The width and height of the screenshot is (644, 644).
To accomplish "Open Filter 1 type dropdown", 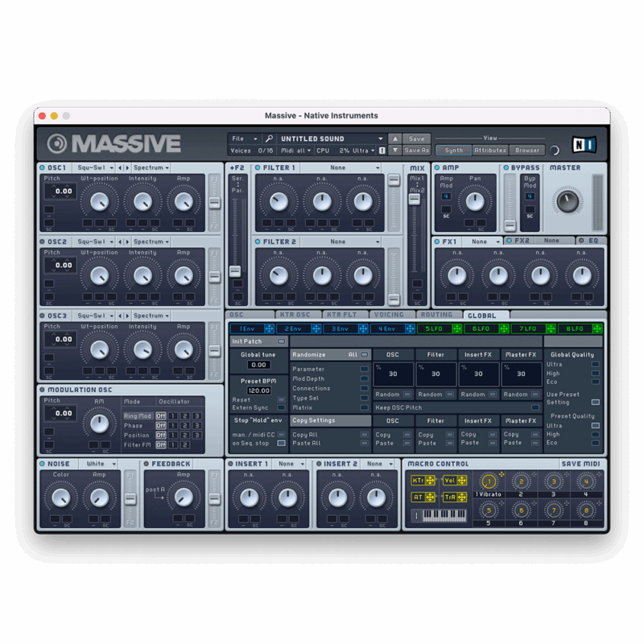I will tap(341, 167).
